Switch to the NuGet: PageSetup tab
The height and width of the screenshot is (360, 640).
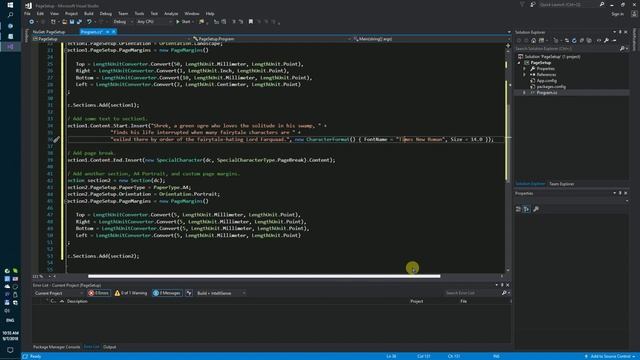(49, 32)
